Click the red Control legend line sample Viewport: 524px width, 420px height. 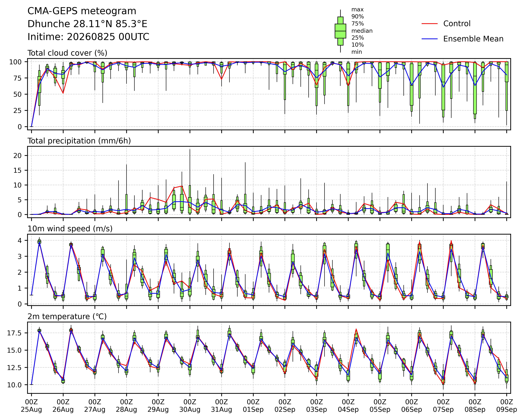pos(429,24)
